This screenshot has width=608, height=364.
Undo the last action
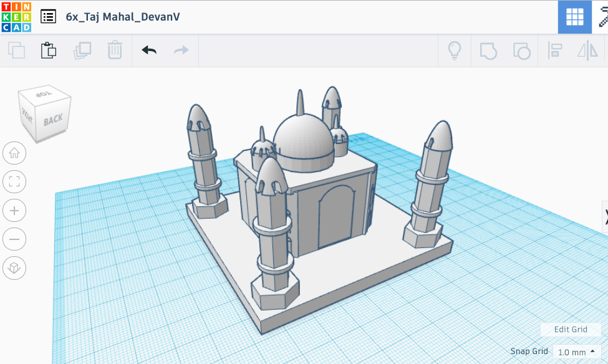149,50
